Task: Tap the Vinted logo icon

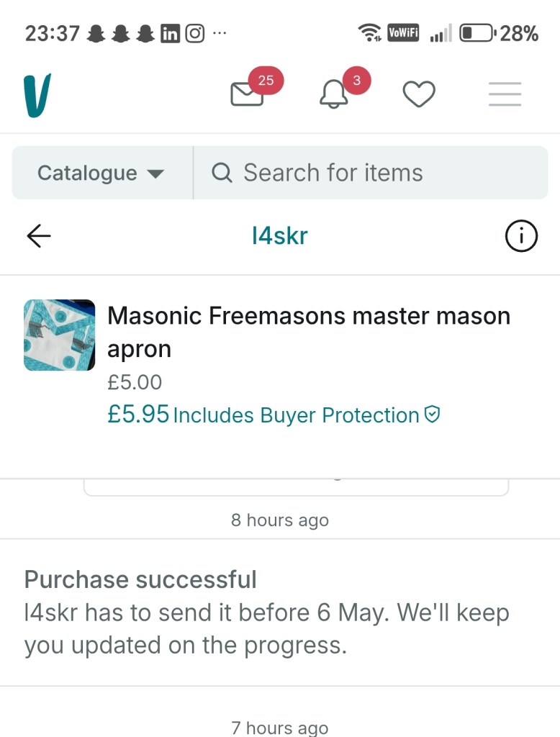Action: [x=37, y=94]
